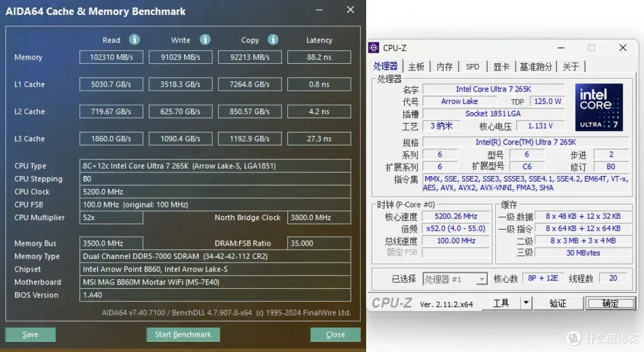The image size is (644, 352).
Task: Click the 核心速度 5200.26 MHz value
Action: (x=456, y=216)
